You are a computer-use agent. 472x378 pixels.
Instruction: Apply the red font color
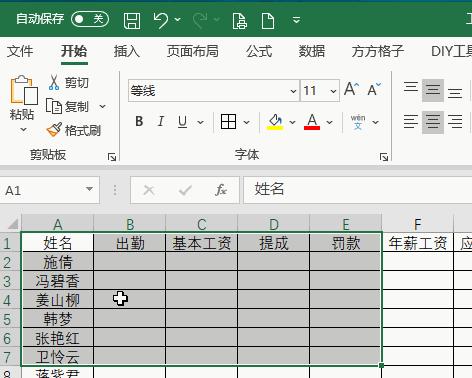[312, 122]
